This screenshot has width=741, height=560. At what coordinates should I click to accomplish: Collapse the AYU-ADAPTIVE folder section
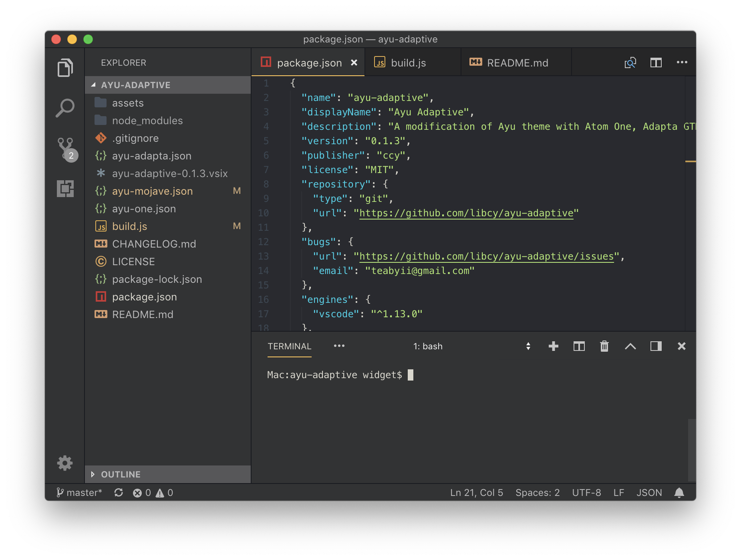(168, 85)
